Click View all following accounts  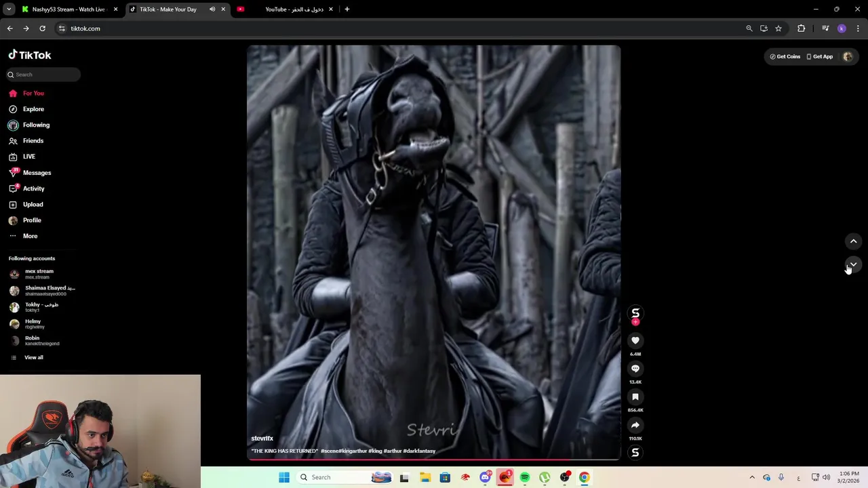27,357
